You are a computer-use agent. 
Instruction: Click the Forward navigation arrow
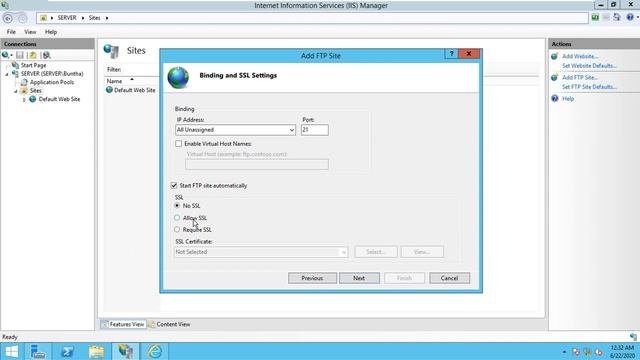click(x=22, y=18)
